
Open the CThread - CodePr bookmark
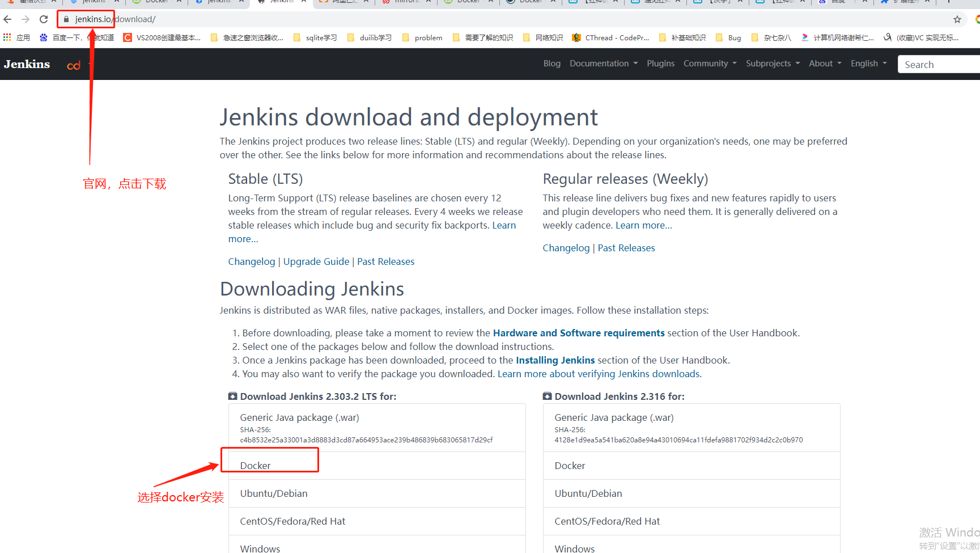(610, 37)
